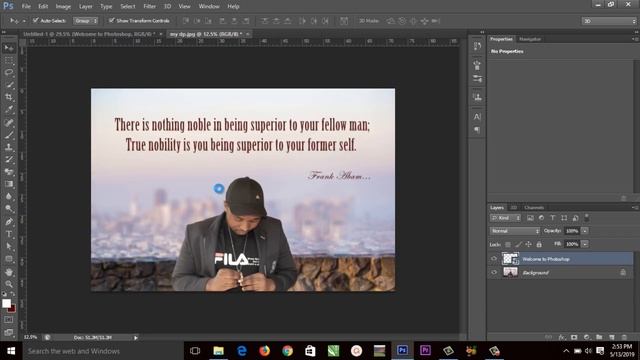Switch to the Untitled-1 document tab
640x360 pixels.
pos(88,34)
